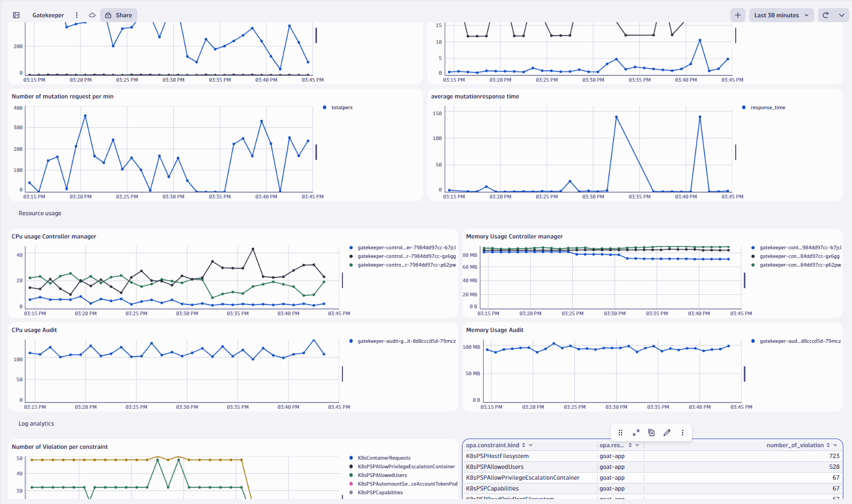
Task: Click memory legend color dot for 84dd97cc-gx6gg
Action: click(753, 256)
